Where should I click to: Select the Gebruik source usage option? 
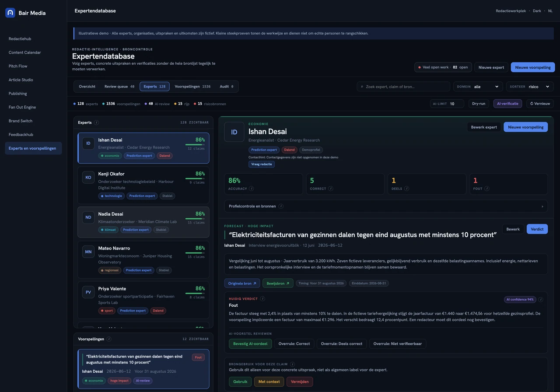coord(240,381)
